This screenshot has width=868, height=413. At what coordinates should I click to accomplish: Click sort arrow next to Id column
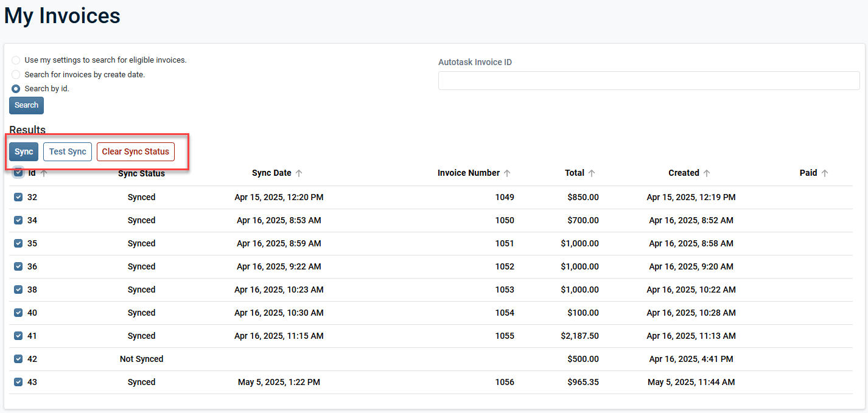[44, 173]
